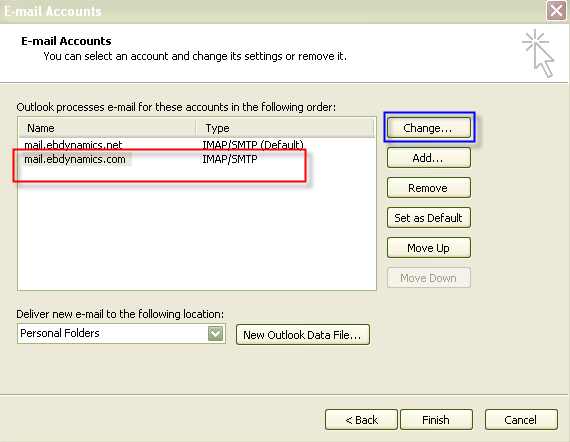Click the disabled Move Down button
Viewport: 570px width, 442px height.
pyautogui.click(x=429, y=278)
